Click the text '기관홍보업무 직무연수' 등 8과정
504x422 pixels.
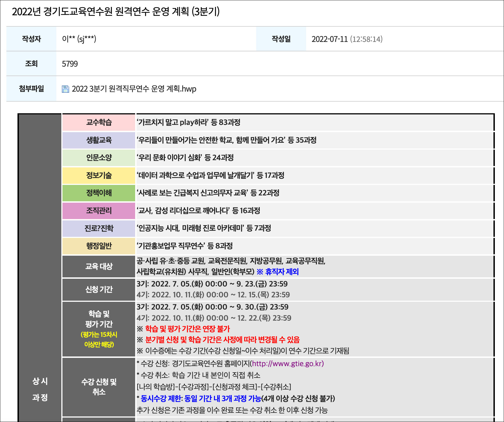(185, 246)
